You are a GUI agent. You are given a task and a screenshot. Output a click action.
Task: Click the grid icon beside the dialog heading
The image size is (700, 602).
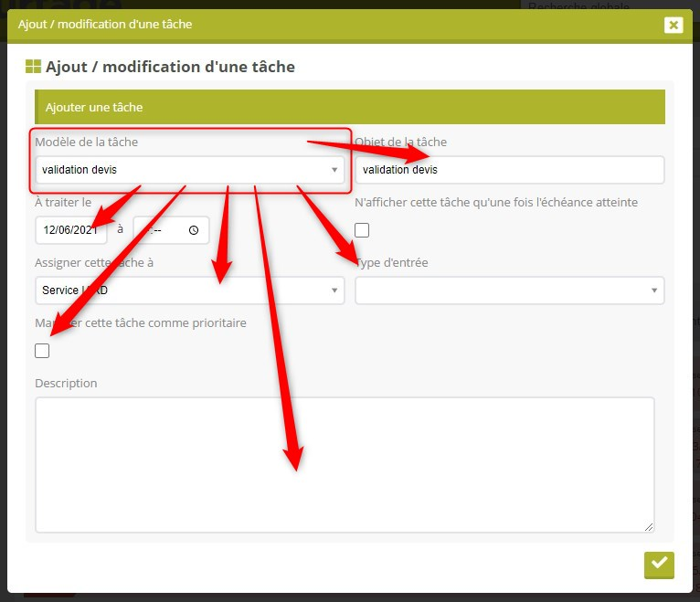pos(33,67)
